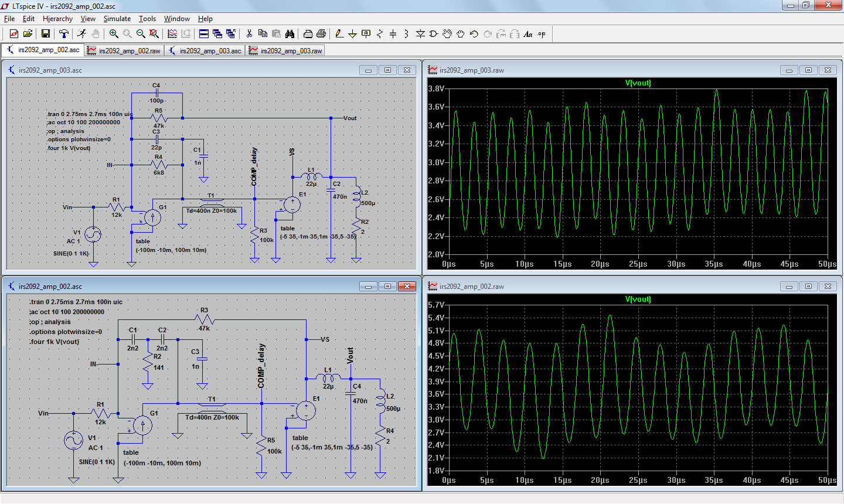844x504 pixels.
Task: Select the SPICE directive '.op' tool
Action: tap(542, 34)
